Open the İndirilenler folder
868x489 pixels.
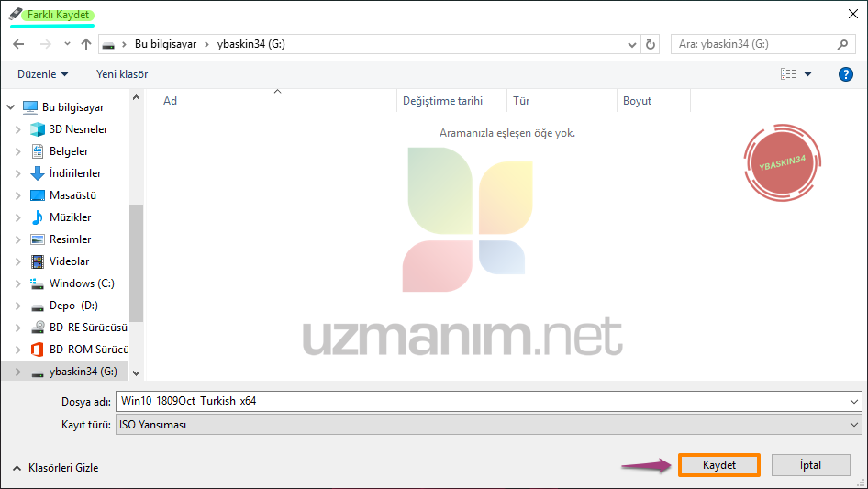(75, 173)
